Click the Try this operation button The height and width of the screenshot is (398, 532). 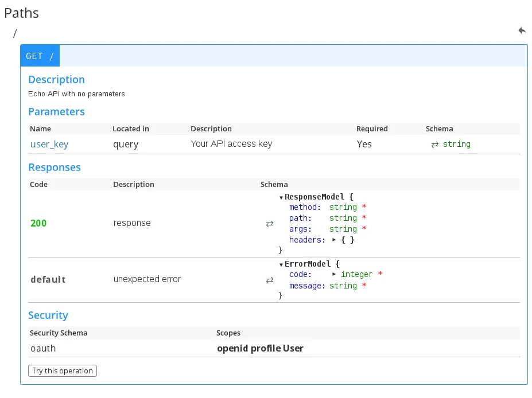63,370
